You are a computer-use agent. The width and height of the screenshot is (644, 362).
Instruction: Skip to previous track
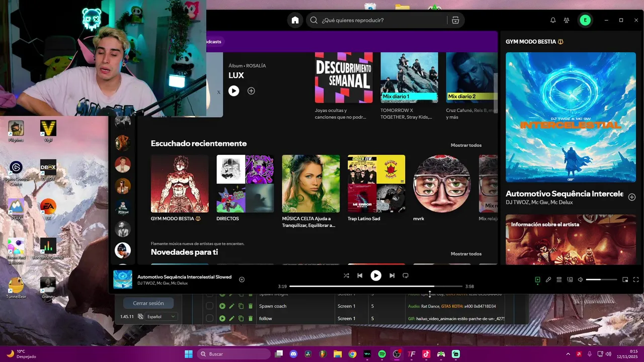(x=360, y=276)
